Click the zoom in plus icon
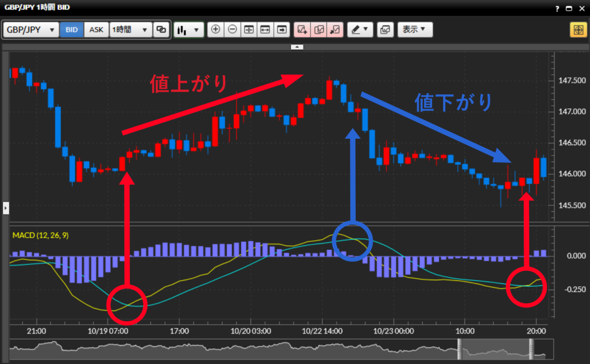This screenshot has height=364, width=590. (215, 29)
